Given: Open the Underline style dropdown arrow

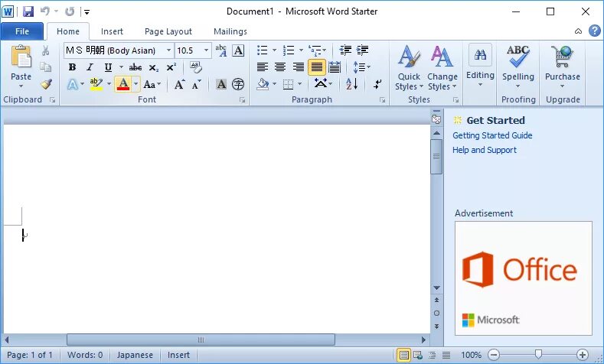Looking at the screenshot, I should [x=121, y=67].
